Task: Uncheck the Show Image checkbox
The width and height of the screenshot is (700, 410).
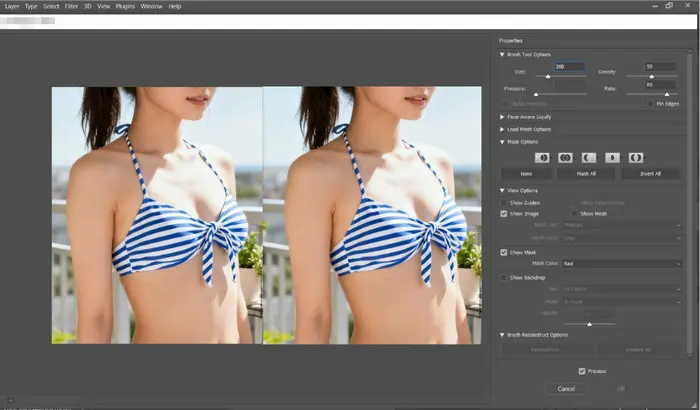Action: tap(504, 214)
